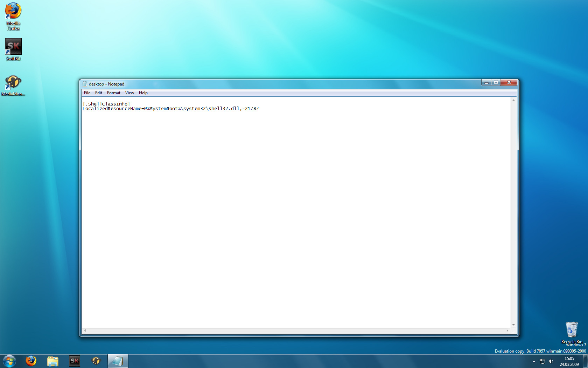Open the volume tray icon
This screenshot has height=368, width=588.
551,361
